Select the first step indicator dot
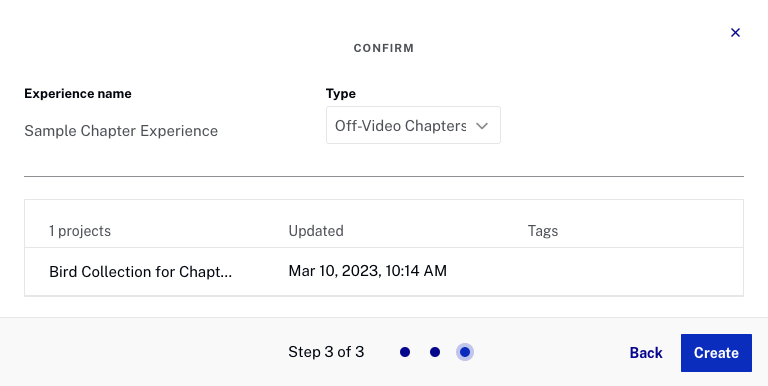The width and height of the screenshot is (768, 386). [405, 352]
